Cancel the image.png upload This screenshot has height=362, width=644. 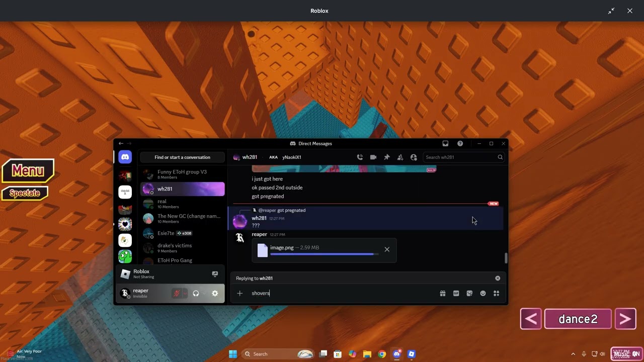tap(387, 249)
